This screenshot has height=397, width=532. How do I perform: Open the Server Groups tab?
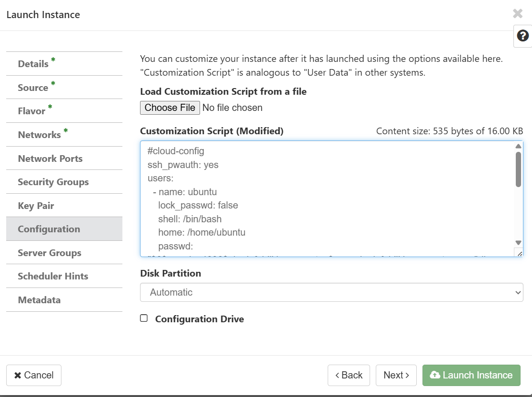pos(50,253)
